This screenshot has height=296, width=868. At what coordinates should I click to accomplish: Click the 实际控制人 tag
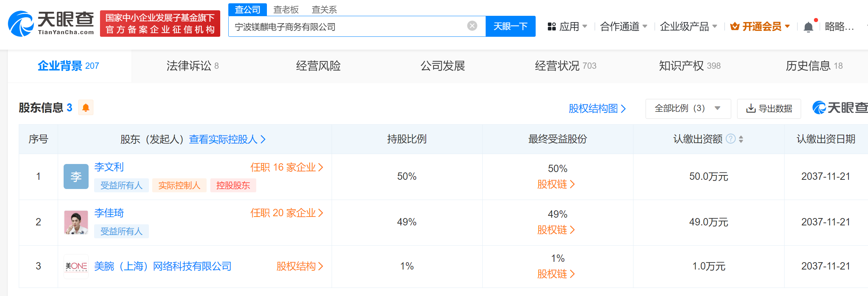coord(179,185)
